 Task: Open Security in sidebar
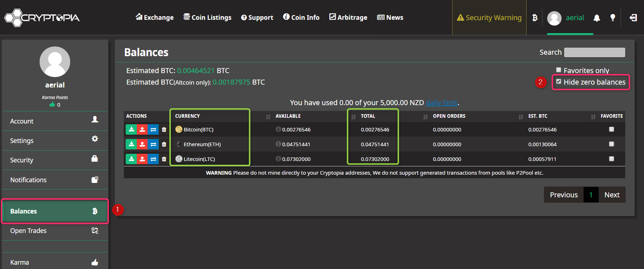coord(55,160)
